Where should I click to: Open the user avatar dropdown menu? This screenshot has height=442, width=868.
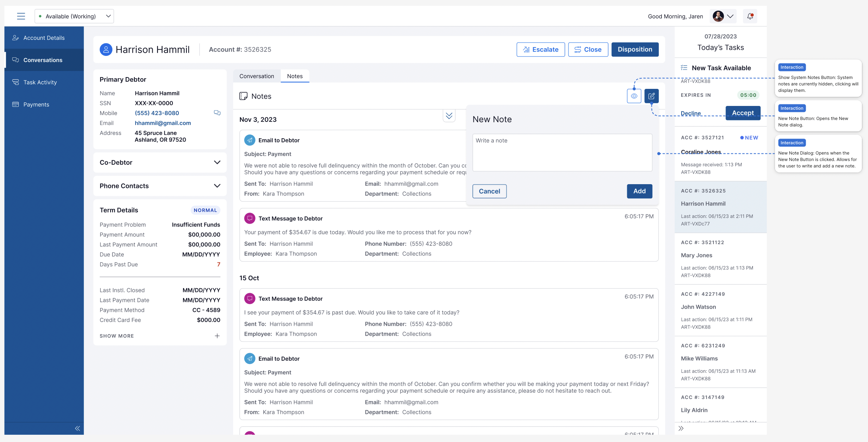723,16
